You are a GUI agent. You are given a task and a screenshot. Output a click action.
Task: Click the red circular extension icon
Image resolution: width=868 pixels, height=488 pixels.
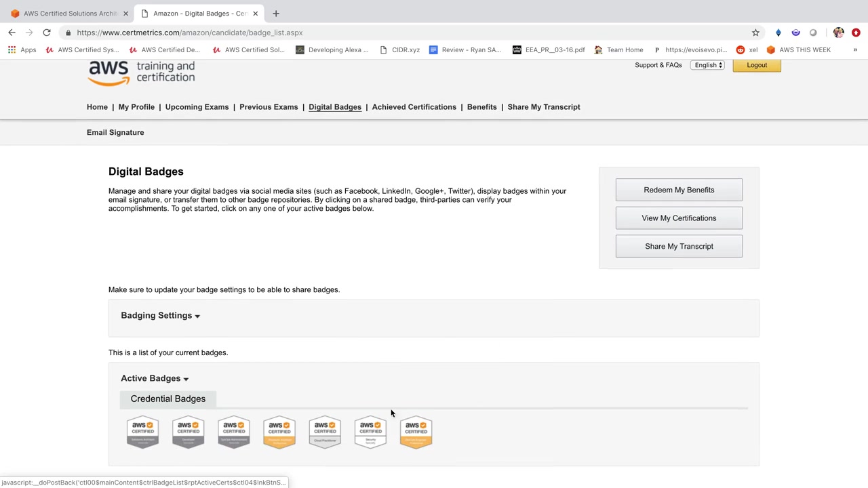pos(856,33)
